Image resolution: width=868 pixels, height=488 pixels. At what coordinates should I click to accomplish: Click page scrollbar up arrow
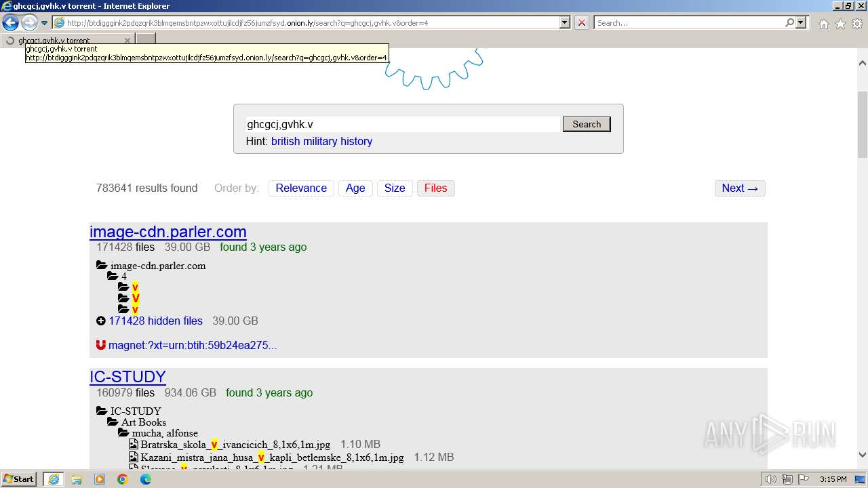coord(862,62)
